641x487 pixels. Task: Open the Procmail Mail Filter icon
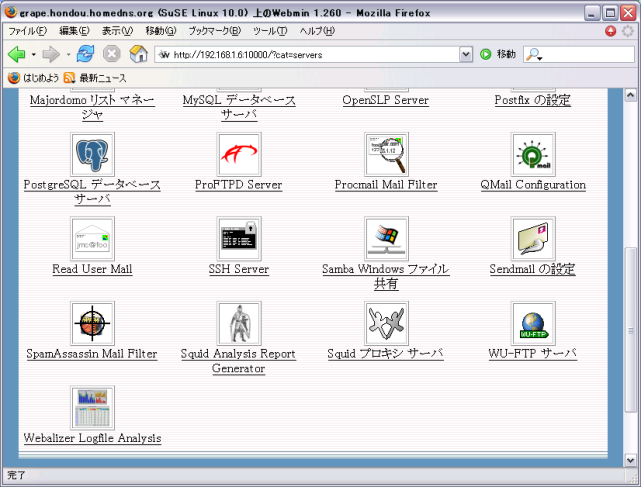[386, 154]
